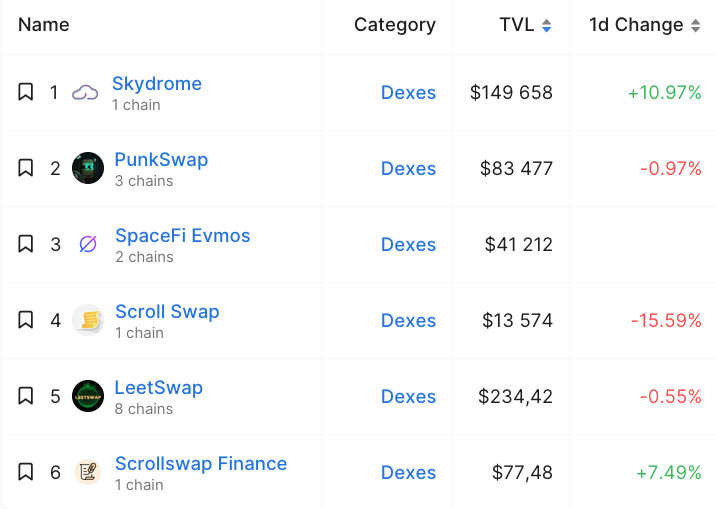Open the Skydrome protocol link
This screenshot has height=509, width=715.
click(157, 83)
